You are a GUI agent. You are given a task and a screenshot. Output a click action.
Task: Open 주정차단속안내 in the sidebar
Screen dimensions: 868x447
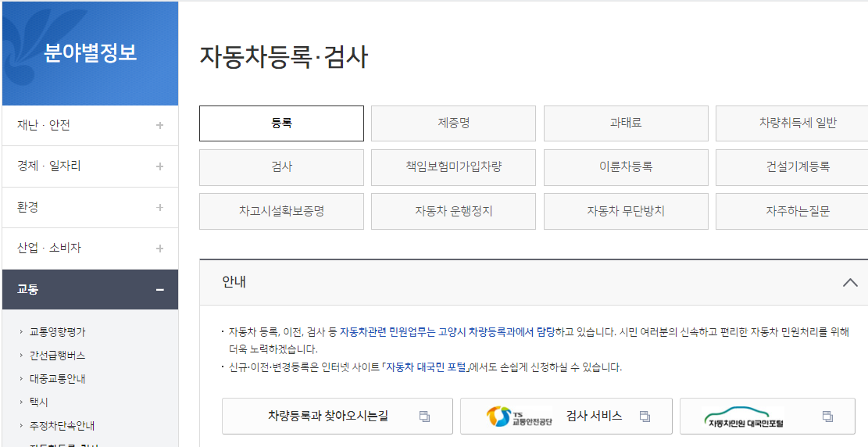(x=63, y=427)
